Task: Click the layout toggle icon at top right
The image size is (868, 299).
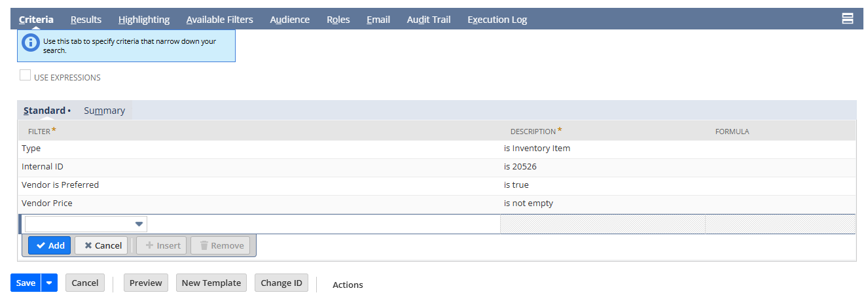Action: 847,19
